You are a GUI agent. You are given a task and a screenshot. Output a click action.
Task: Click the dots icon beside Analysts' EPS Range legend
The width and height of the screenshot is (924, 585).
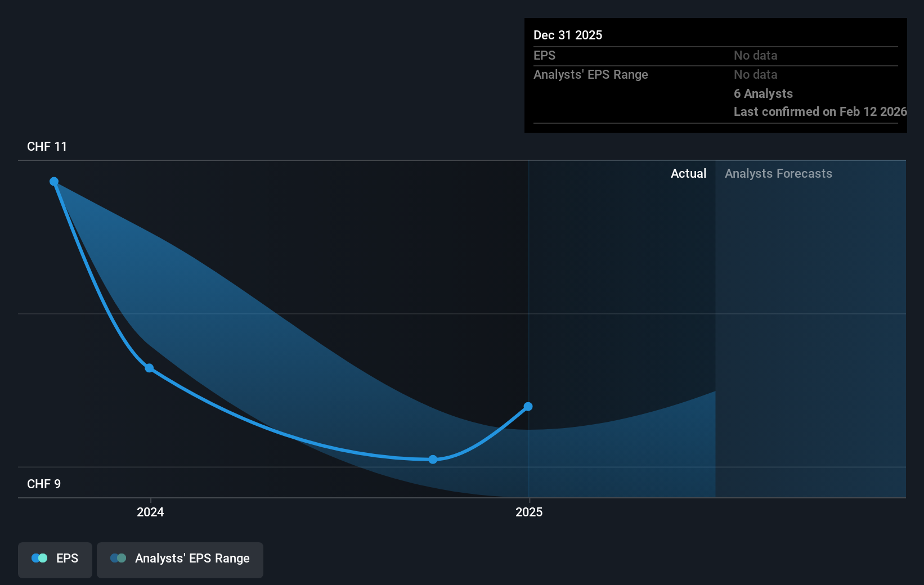(x=118, y=559)
